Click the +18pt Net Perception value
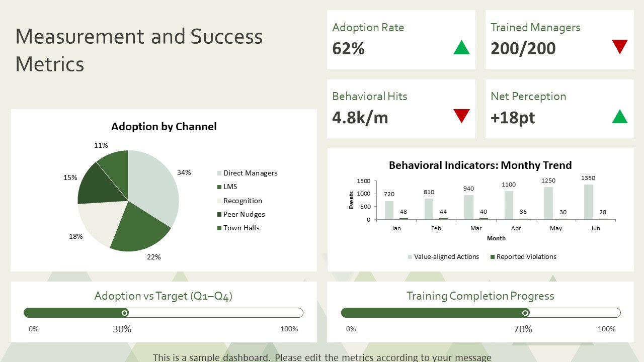The height and width of the screenshot is (362, 644). [x=513, y=117]
